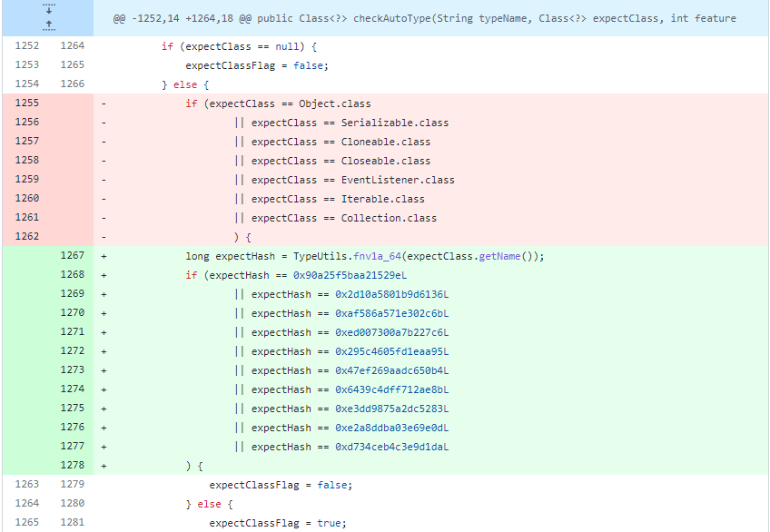Click new line number 1278
This screenshot has height=532, width=770.
pyautogui.click(x=73, y=466)
